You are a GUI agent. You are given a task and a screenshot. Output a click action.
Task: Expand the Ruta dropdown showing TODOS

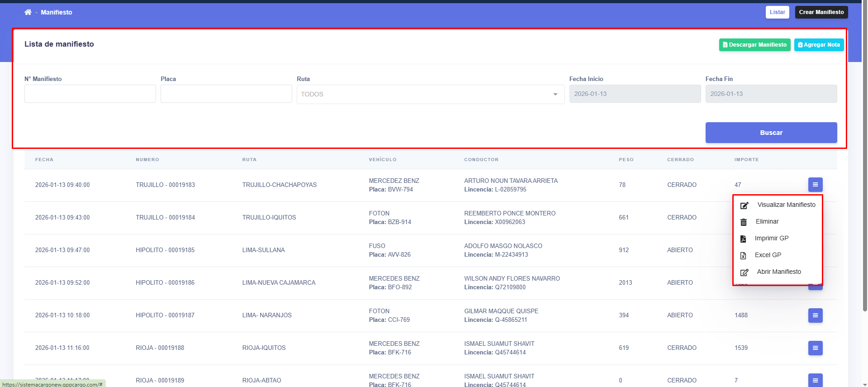pyautogui.click(x=430, y=94)
